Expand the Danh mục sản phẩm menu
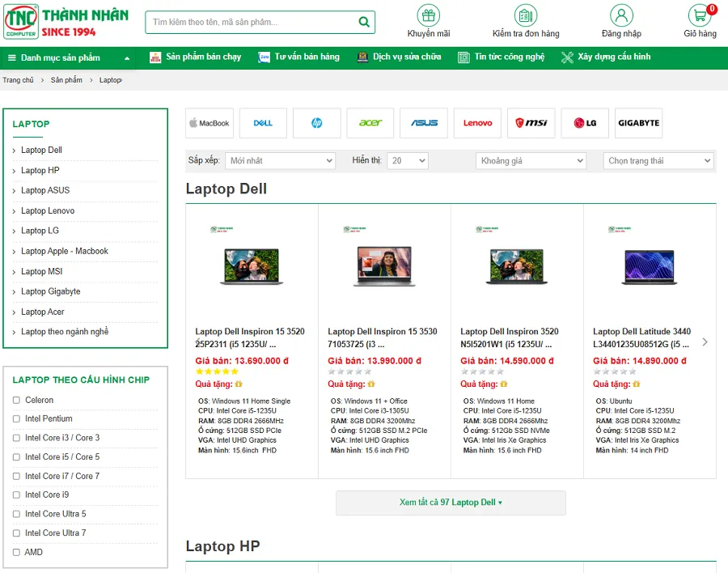 click(68, 58)
